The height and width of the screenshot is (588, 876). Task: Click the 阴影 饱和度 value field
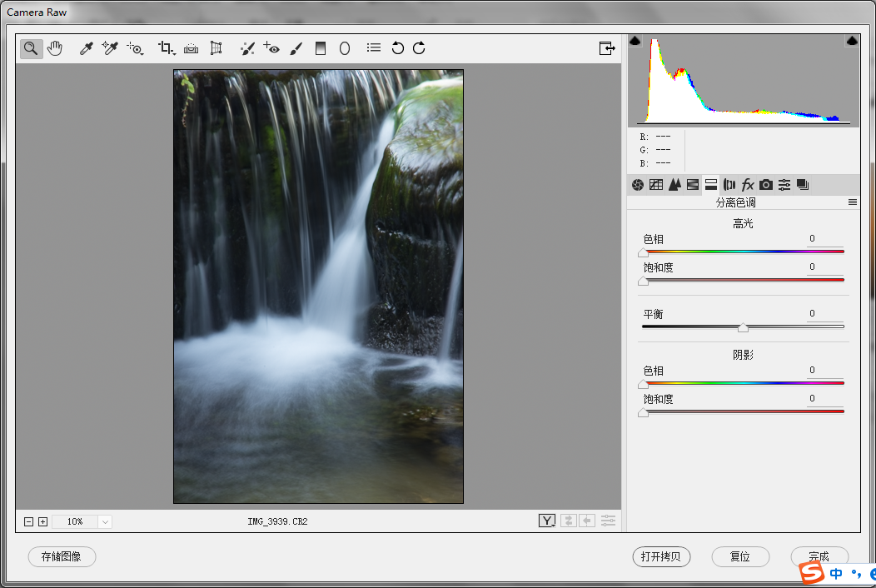[824, 399]
